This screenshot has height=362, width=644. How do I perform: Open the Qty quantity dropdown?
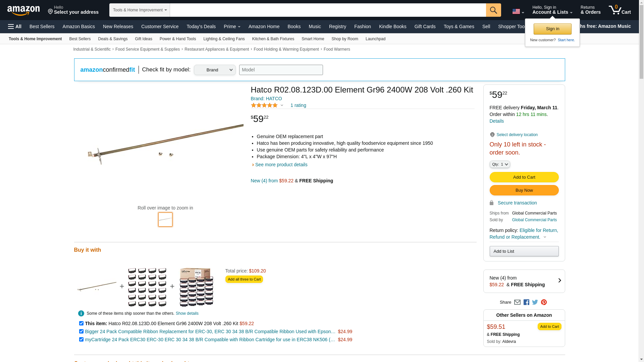click(x=499, y=164)
